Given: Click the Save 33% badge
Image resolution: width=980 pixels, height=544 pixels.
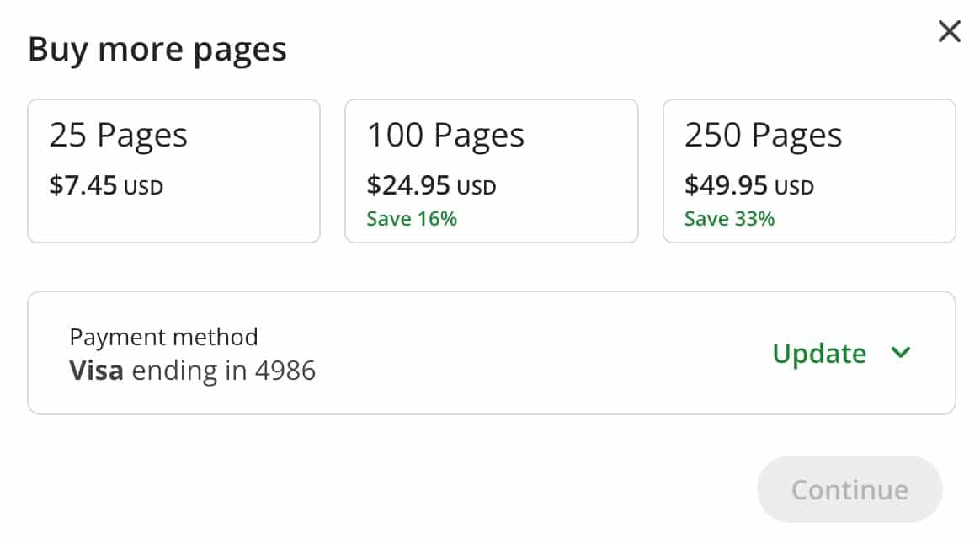Looking at the screenshot, I should point(728,218).
